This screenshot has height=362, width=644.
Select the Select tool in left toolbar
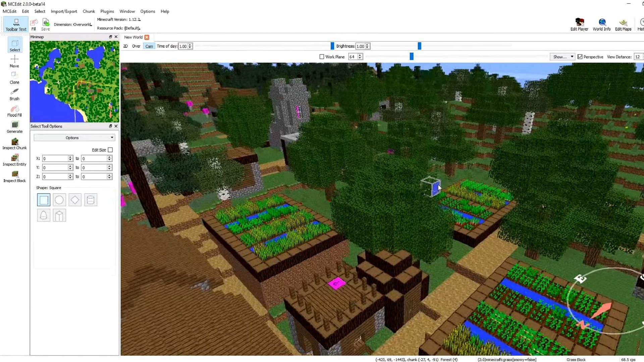pos(15,45)
